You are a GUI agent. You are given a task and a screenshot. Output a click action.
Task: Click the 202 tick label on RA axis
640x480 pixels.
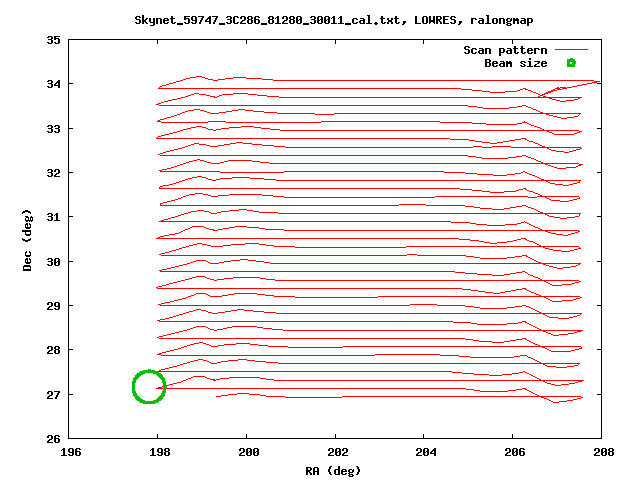click(x=338, y=452)
